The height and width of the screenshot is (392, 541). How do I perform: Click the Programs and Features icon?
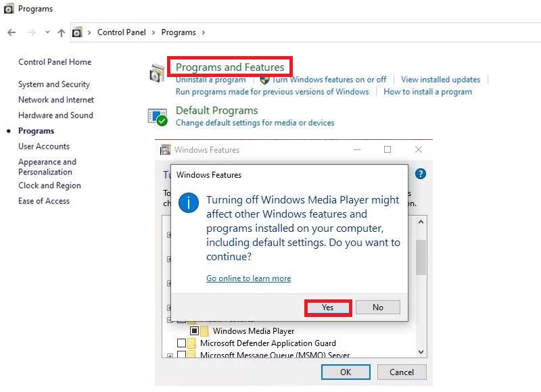(x=158, y=73)
